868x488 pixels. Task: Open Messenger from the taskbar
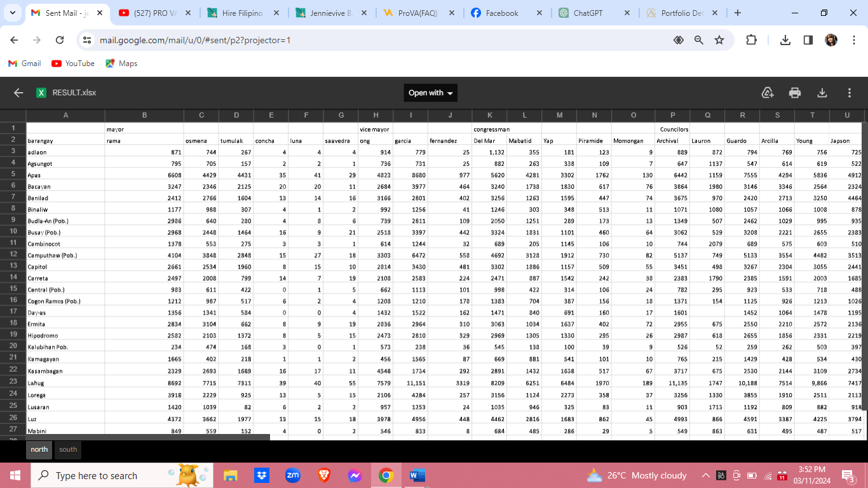click(x=355, y=475)
